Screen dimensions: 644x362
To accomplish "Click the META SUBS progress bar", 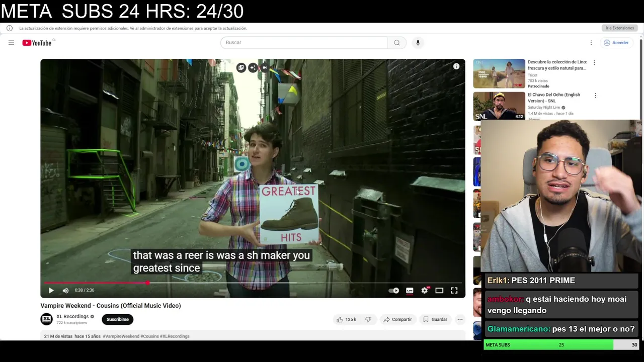I will coord(561,345).
